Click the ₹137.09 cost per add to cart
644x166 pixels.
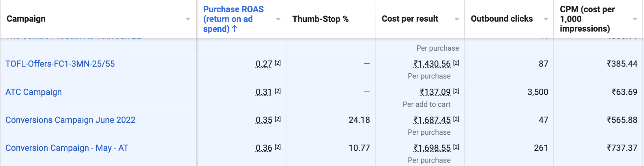[435, 92]
